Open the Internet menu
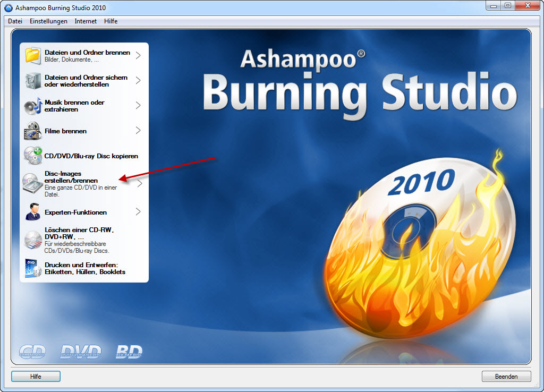544x392 pixels. click(x=86, y=21)
